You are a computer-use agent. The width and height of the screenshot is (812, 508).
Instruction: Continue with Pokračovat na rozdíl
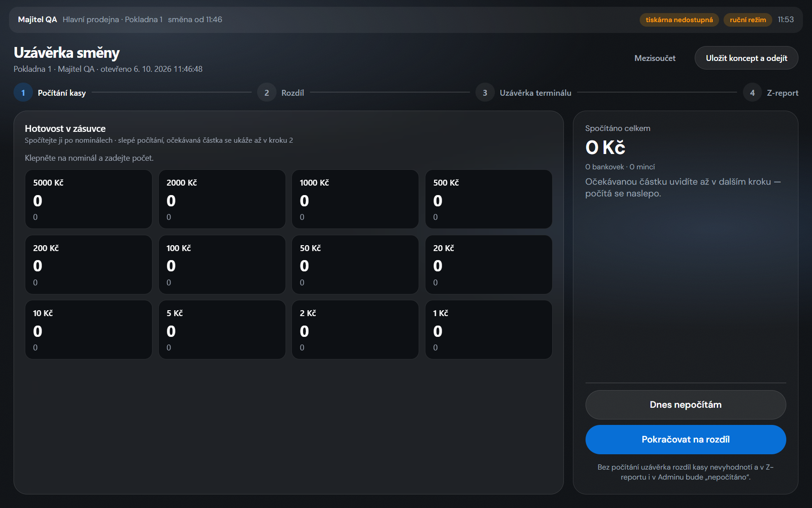(686, 439)
